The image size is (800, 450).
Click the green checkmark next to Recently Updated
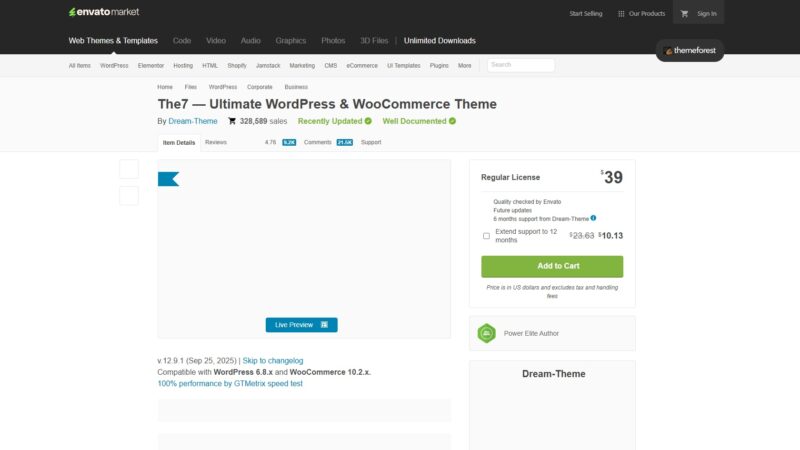coord(368,121)
